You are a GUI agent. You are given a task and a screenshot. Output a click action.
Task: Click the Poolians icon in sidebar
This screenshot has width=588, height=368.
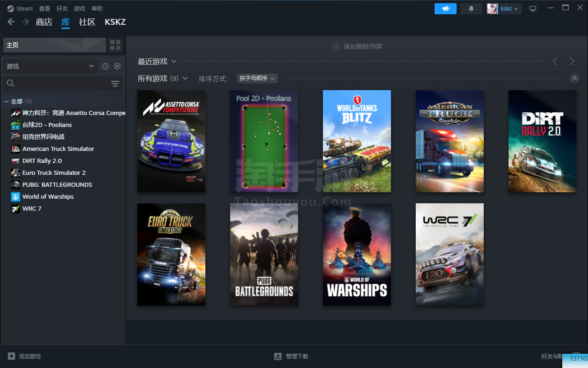tap(15, 125)
